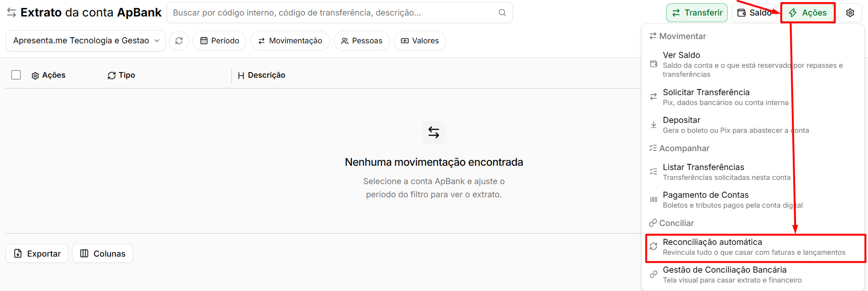Viewport: 868px width, 291px height.
Task: Open Gestão de Conciliação Bancária
Action: click(x=754, y=275)
